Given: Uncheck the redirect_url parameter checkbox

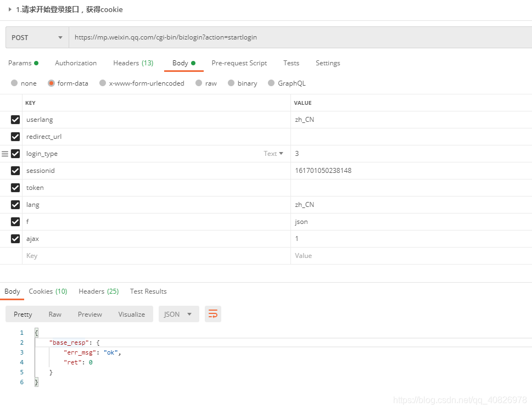Looking at the screenshot, I should pyautogui.click(x=15, y=136).
